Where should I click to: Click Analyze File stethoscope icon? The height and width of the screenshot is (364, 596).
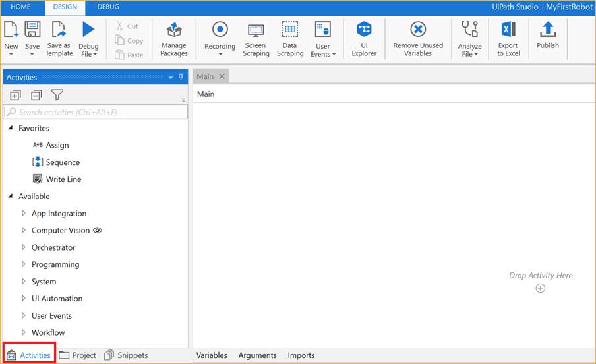[470, 29]
